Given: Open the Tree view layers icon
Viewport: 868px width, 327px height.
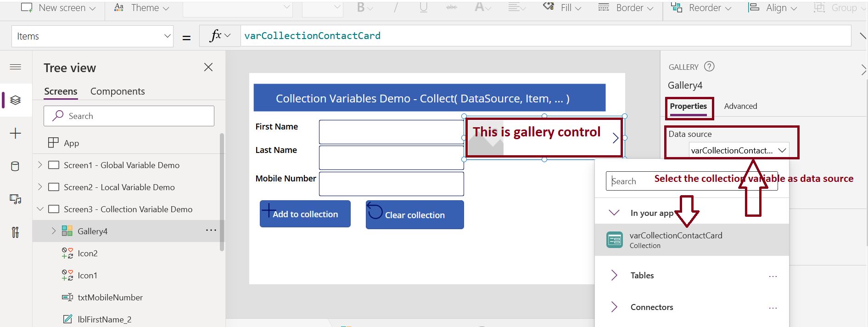Looking at the screenshot, I should point(16,100).
